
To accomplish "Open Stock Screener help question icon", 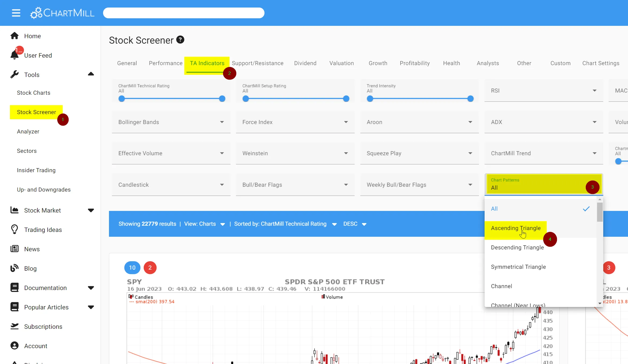I will 180,40.
